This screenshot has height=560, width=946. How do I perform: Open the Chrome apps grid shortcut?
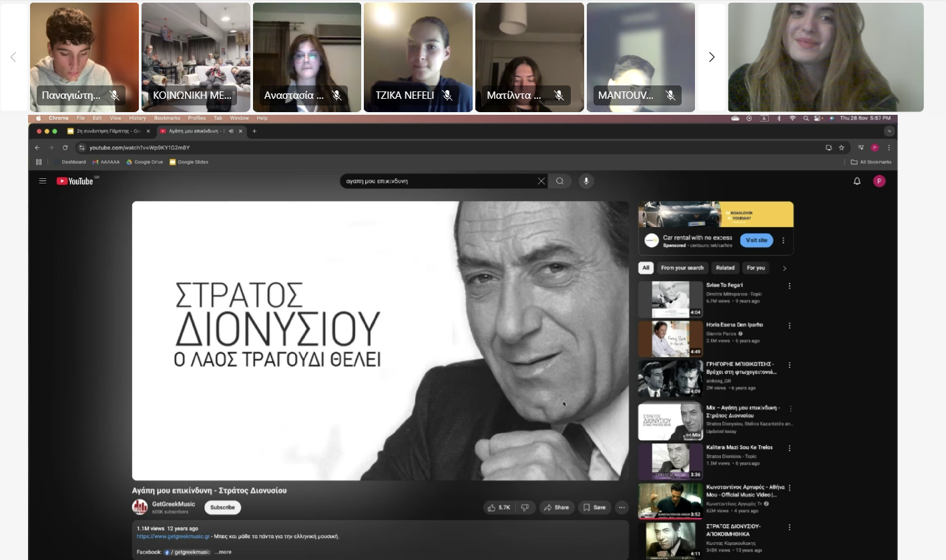[x=39, y=162]
